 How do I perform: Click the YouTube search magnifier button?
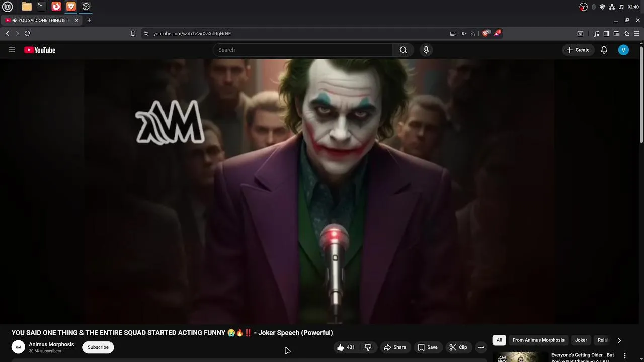403,50
